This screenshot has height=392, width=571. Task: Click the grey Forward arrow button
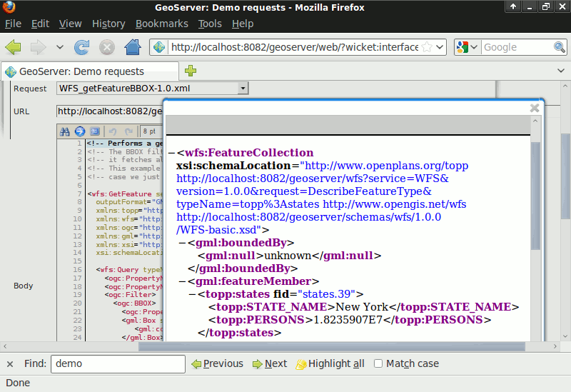point(39,47)
